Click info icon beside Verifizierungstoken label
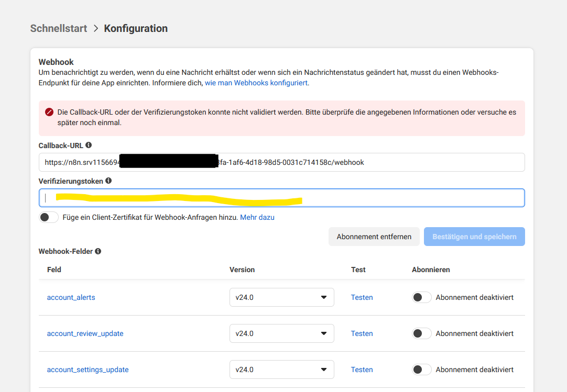The width and height of the screenshot is (567, 392). 108,181
